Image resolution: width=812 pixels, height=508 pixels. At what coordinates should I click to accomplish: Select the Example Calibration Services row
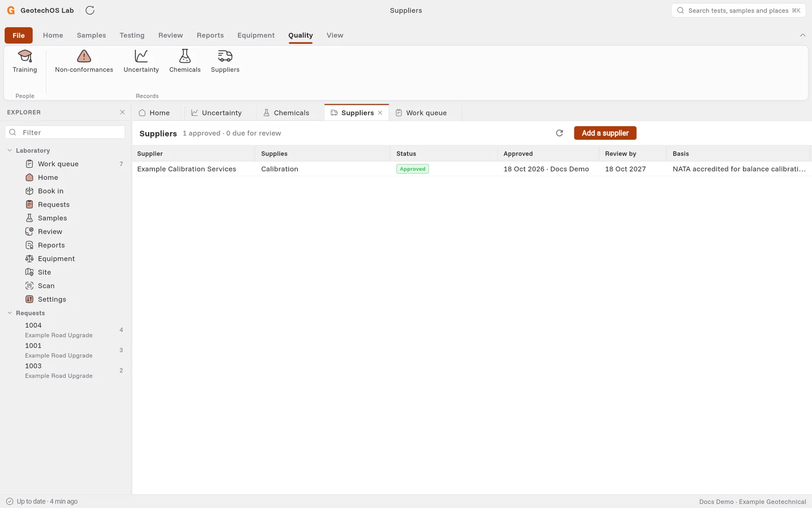tap(472, 169)
